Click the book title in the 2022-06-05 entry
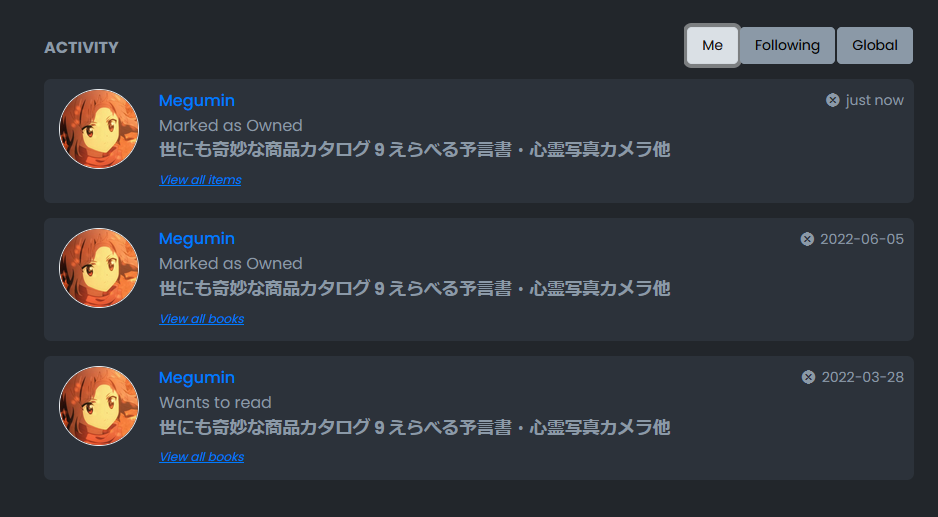938x517 pixels. [x=414, y=289]
